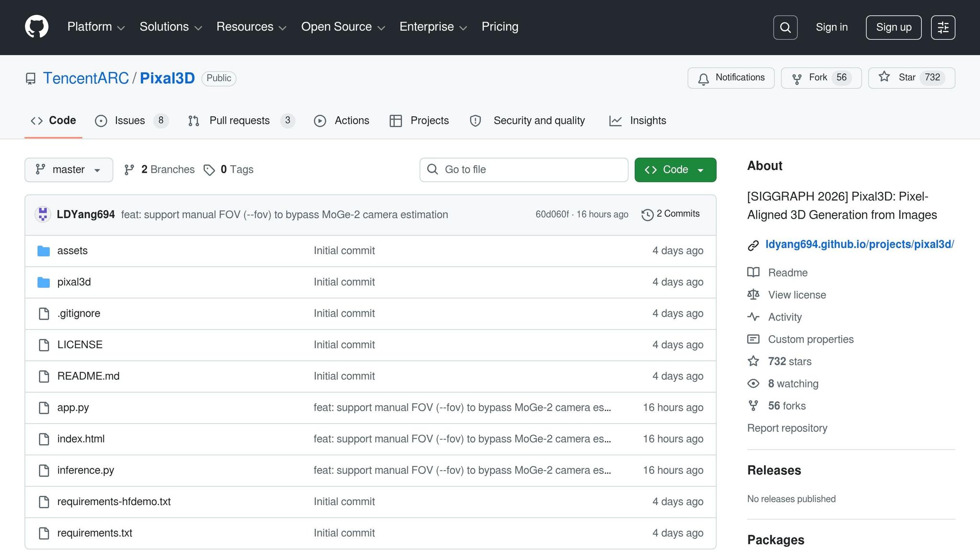Open the Projects tab
This screenshot has height=551, width=980.
(x=419, y=121)
